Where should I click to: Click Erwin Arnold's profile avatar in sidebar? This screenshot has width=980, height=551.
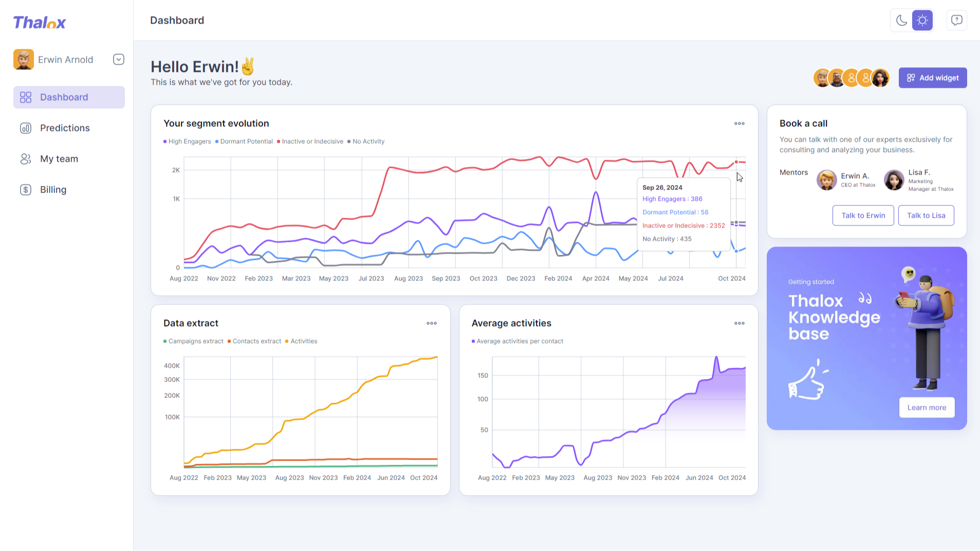(24, 60)
